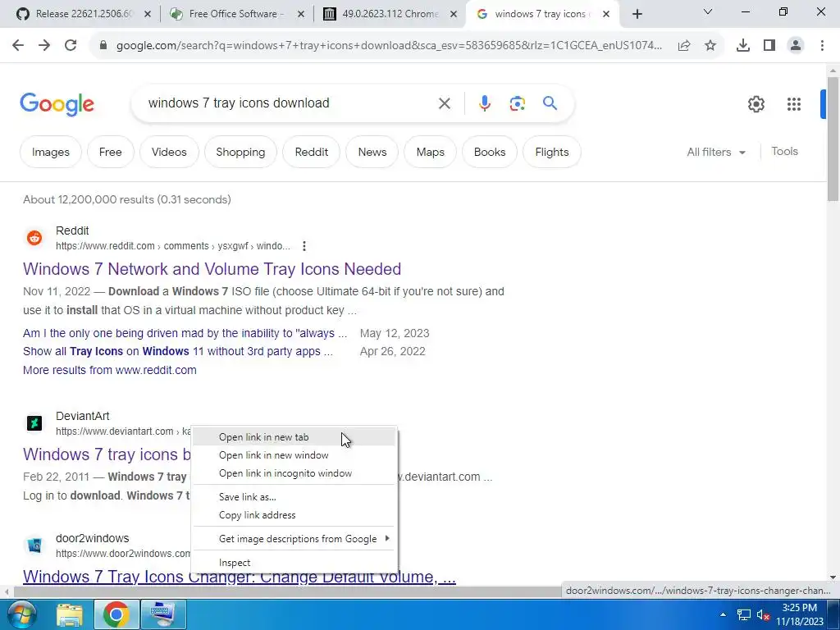This screenshot has height=630, width=840.
Task: Click the Google logo
Action: (57, 104)
